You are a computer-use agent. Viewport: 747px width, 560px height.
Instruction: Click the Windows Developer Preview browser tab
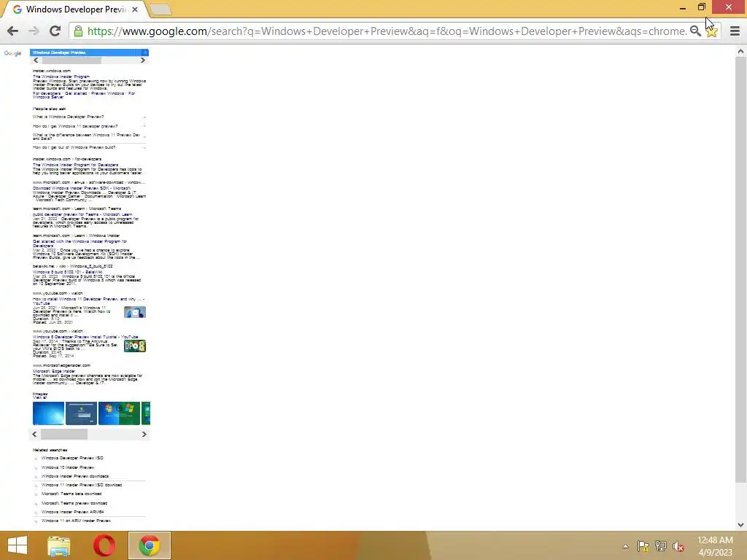coord(75,9)
